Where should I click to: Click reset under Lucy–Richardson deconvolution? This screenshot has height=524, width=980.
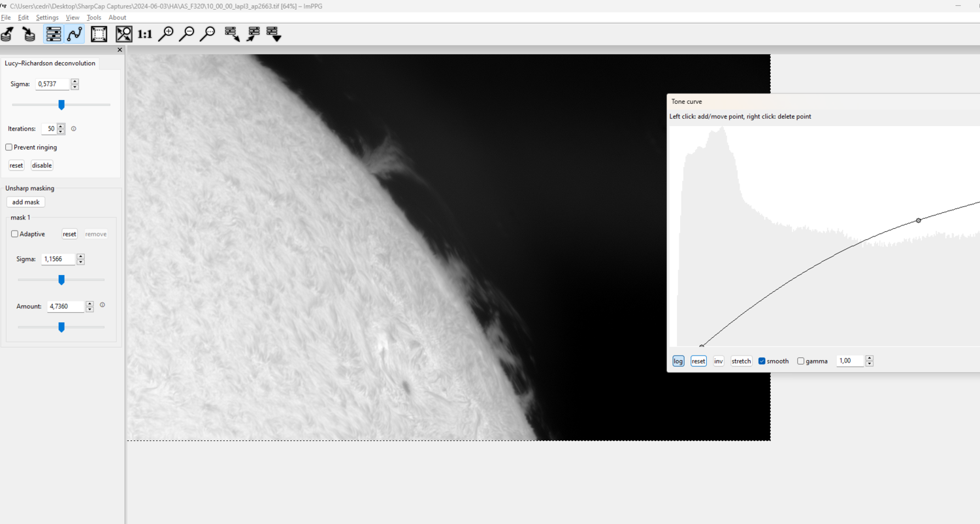tap(16, 165)
